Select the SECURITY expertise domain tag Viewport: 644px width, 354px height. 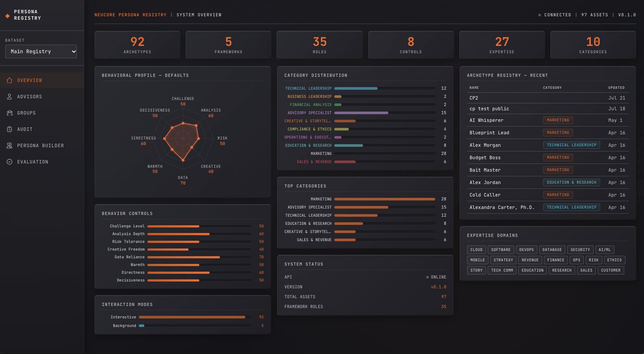pos(580,250)
